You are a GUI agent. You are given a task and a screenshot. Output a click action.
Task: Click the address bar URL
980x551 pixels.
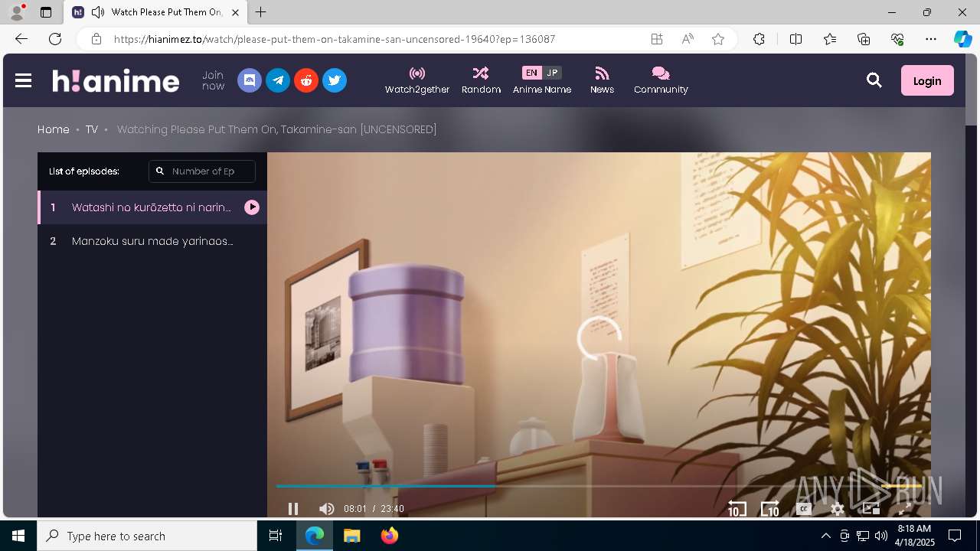(x=335, y=39)
